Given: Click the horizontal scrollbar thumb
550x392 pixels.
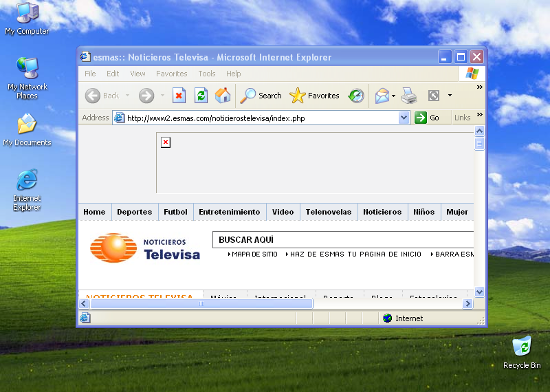Looking at the screenshot, I should tap(201, 303).
